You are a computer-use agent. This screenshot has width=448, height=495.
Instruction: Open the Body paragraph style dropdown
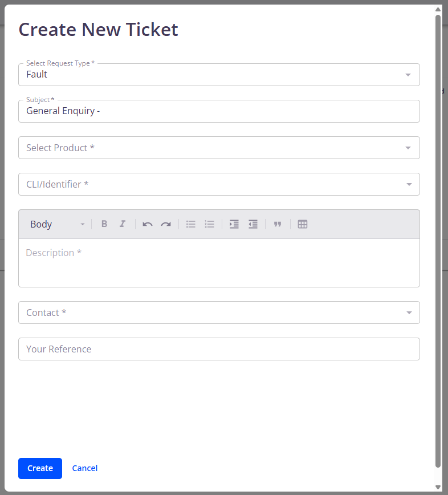[57, 224]
